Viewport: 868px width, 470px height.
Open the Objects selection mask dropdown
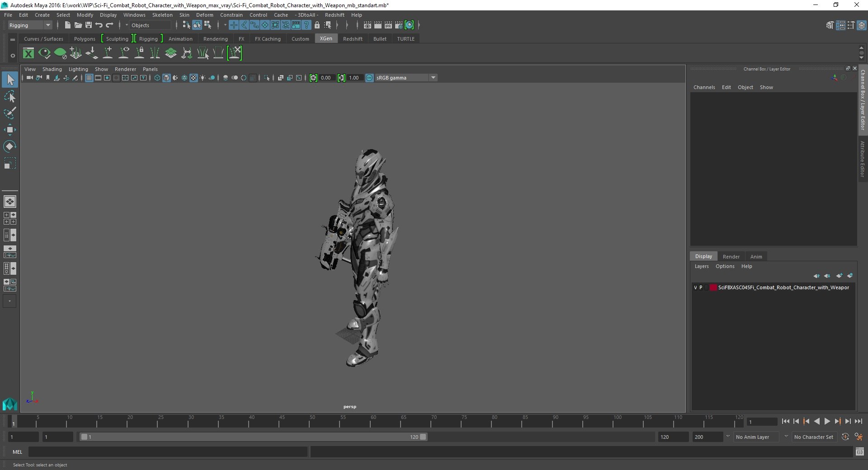150,25
